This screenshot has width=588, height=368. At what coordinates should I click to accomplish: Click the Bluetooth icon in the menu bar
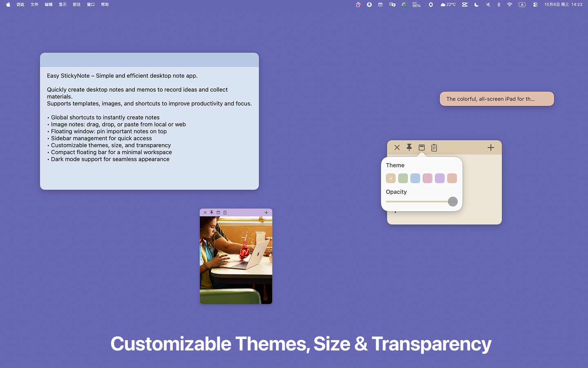(498, 4)
